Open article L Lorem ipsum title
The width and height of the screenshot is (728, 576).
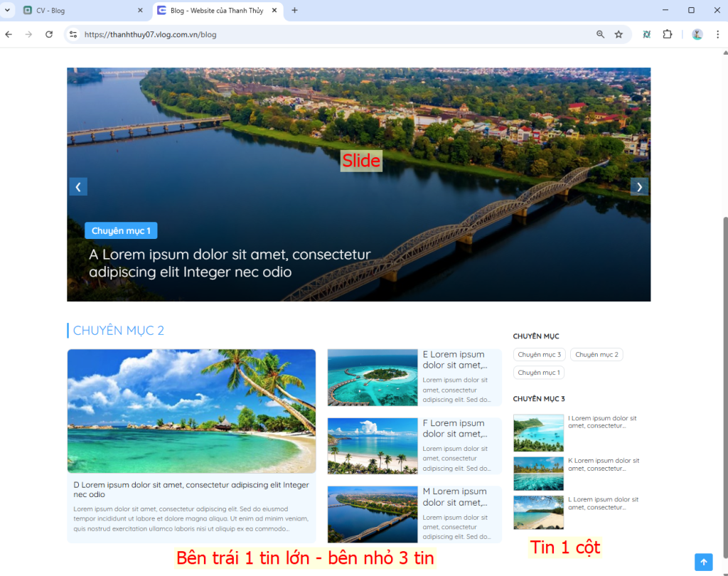click(603, 503)
